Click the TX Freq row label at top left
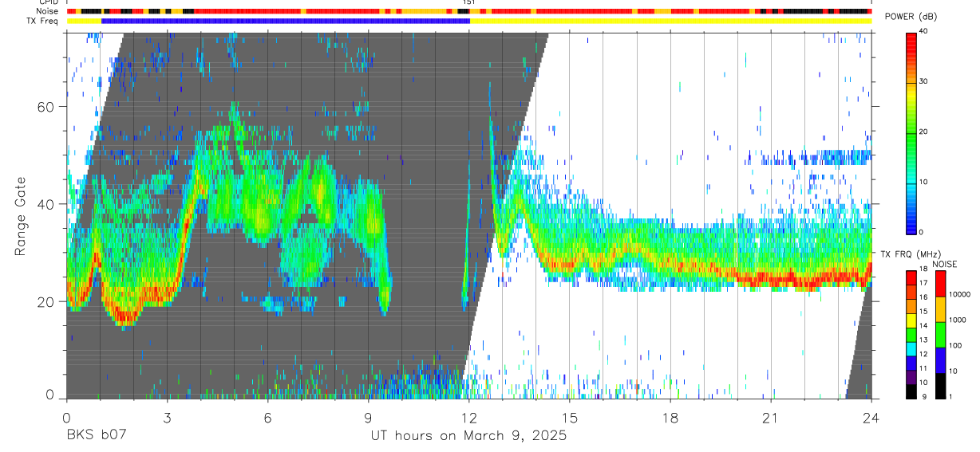 point(43,21)
